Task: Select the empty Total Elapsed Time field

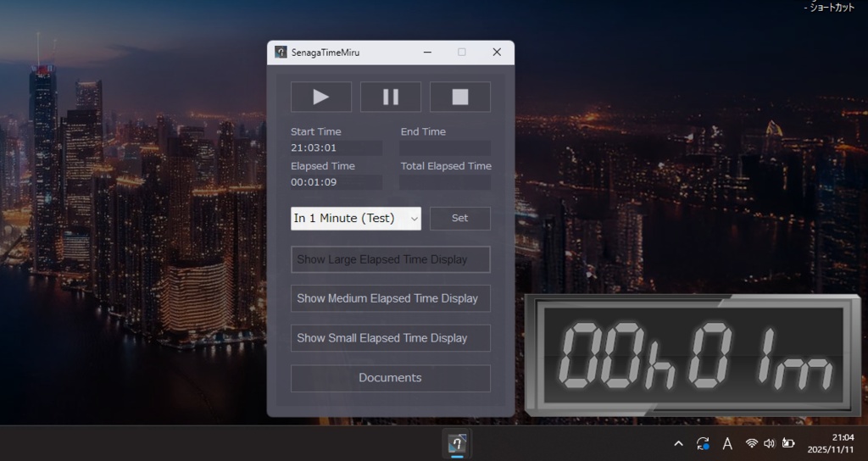Action: coord(445,182)
